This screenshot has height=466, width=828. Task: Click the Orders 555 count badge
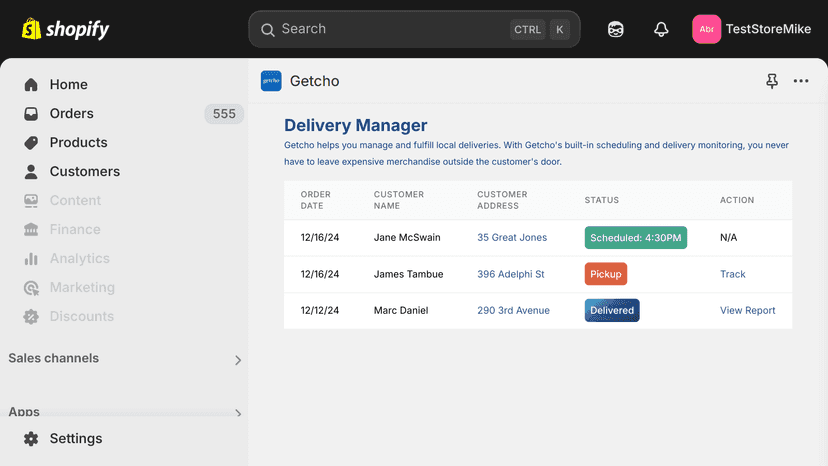click(224, 114)
